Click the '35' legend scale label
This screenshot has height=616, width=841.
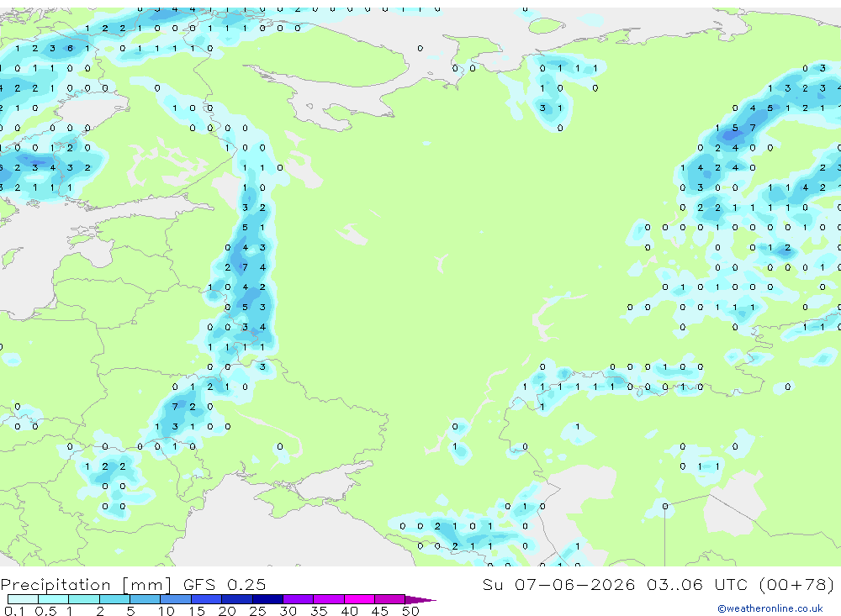[319, 611]
